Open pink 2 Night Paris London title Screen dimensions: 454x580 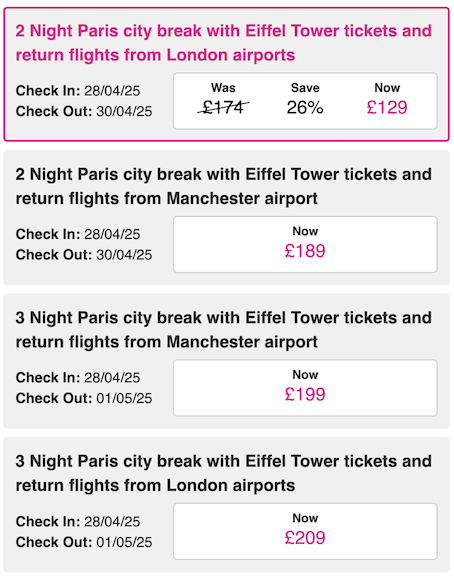point(223,43)
